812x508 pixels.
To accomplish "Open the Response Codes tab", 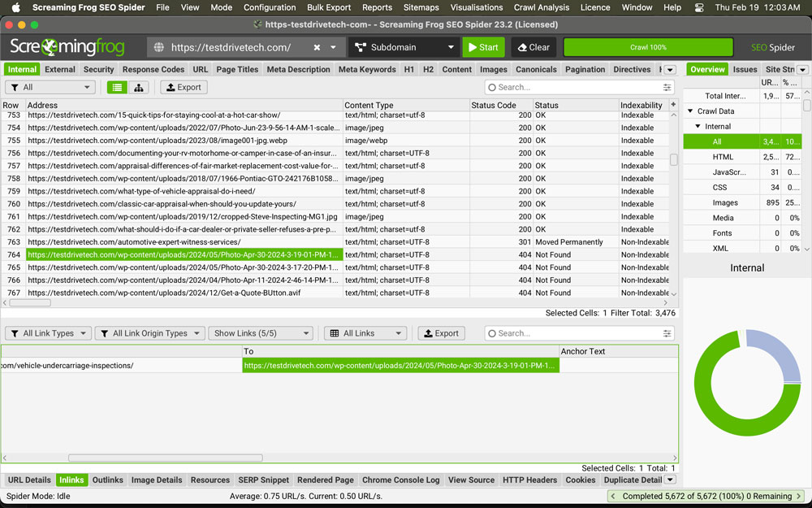I will tap(153, 69).
